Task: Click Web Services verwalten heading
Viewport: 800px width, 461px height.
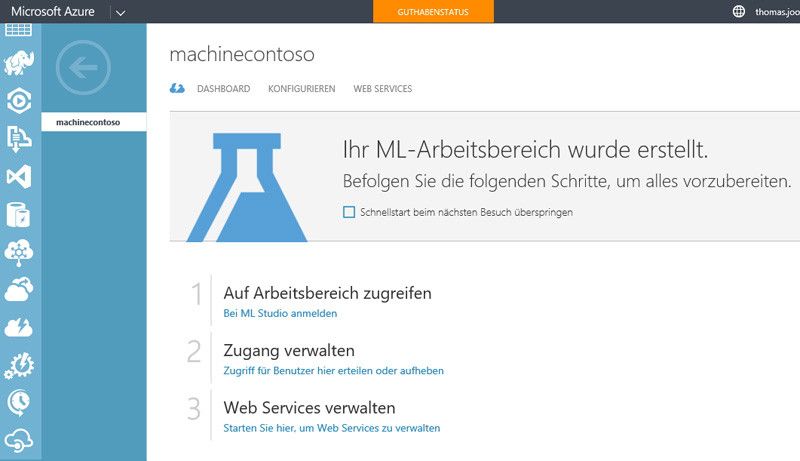Action: coord(309,408)
